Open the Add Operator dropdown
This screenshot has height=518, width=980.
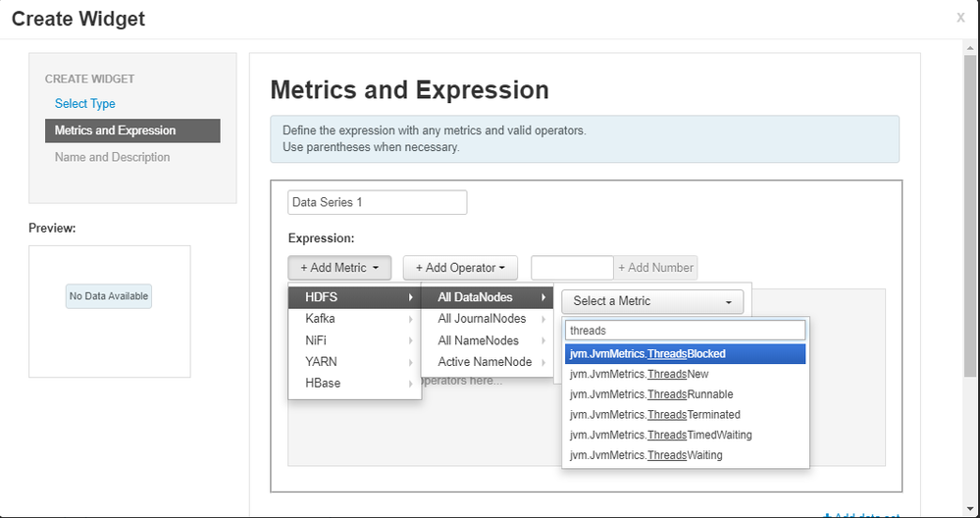coord(460,268)
